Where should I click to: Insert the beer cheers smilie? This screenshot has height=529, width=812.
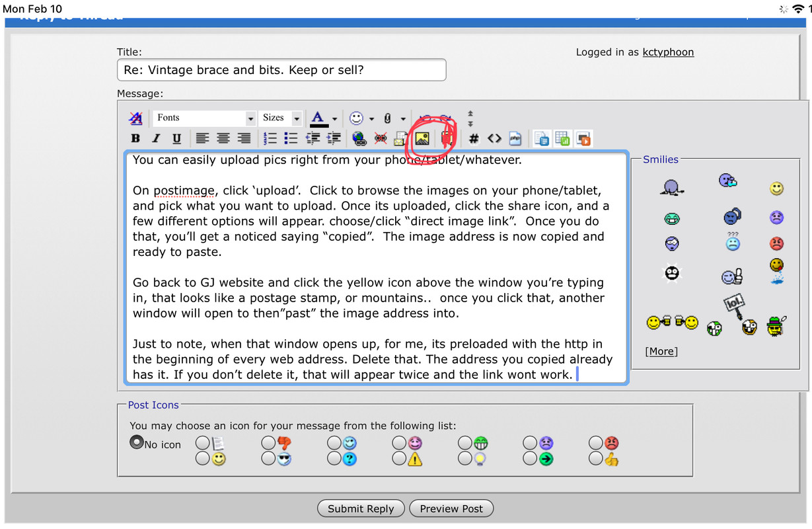(672, 323)
